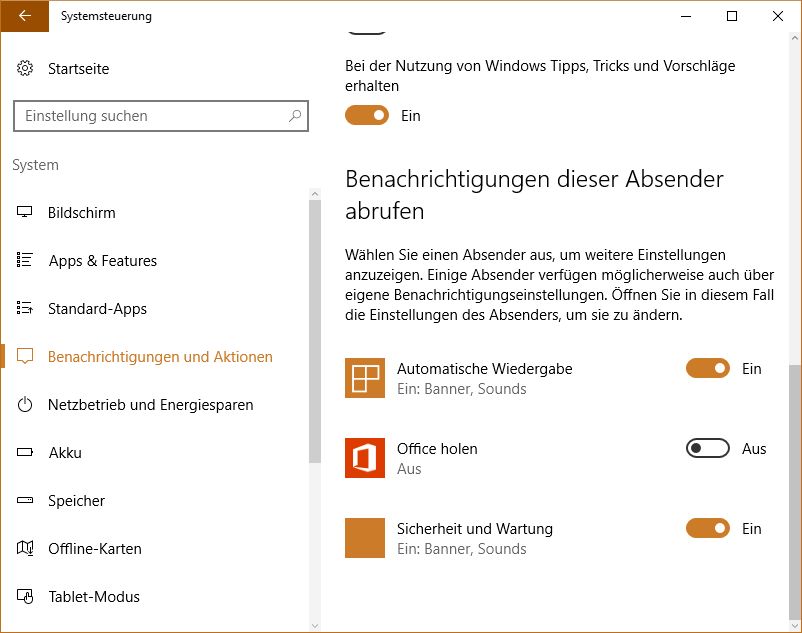
Task: Disable Automatische Wiedergabe notifications toggle
Action: (x=708, y=368)
